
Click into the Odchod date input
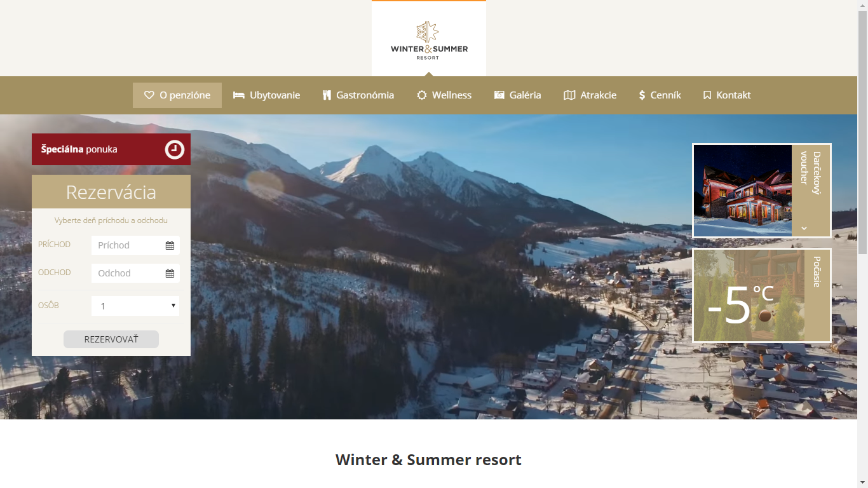(135, 273)
